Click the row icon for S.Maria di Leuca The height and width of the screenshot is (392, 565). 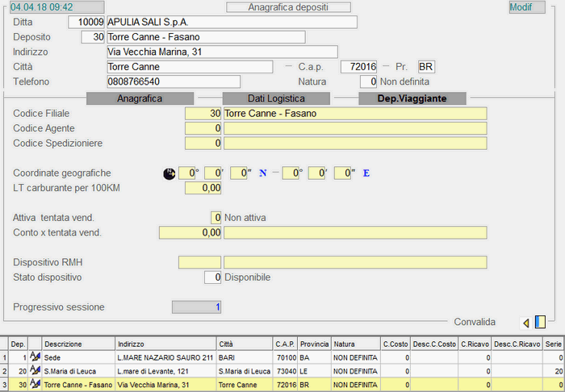(35, 370)
